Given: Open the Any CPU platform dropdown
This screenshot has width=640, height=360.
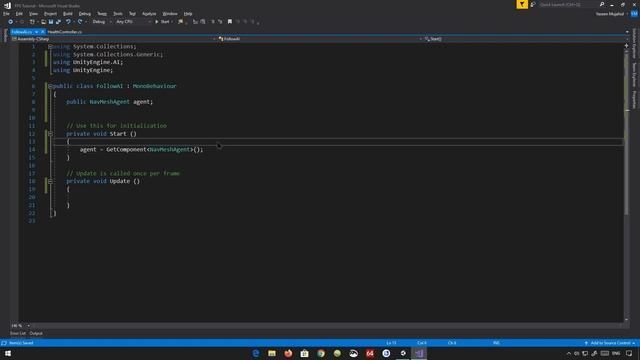Looking at the screenshot, I should click(x=133, y=22).
